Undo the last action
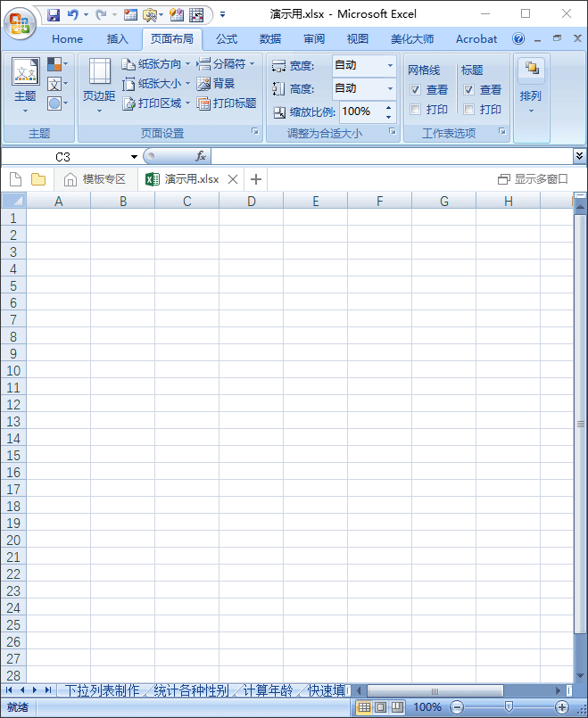Viewport: 588px width, 718px height. click(x=72, y=14)
